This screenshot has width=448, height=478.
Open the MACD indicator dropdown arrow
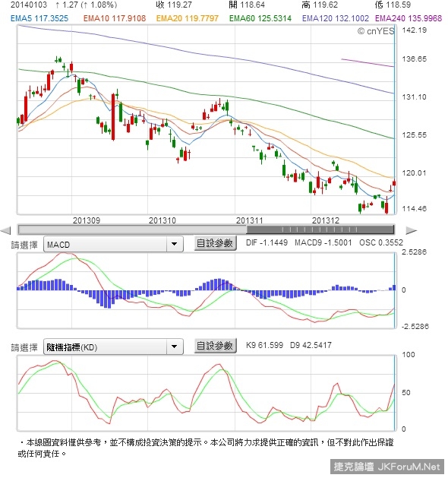tap(175, 244)
